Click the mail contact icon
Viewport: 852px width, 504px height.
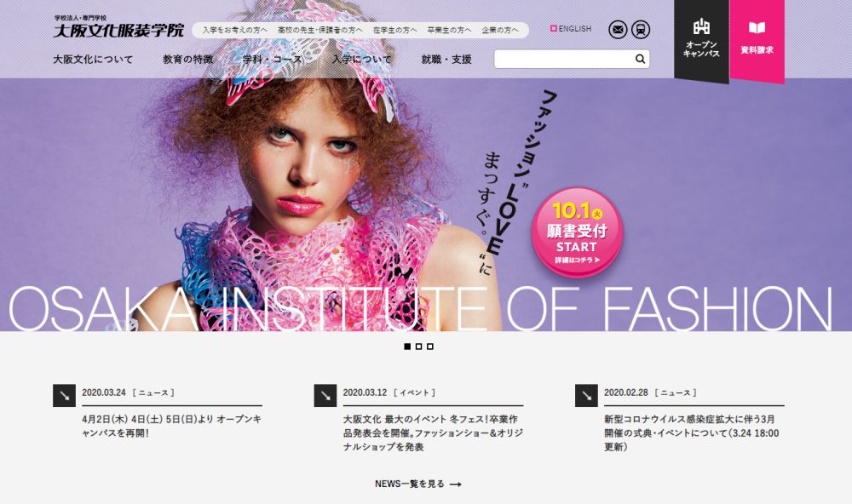pos(617,29)
